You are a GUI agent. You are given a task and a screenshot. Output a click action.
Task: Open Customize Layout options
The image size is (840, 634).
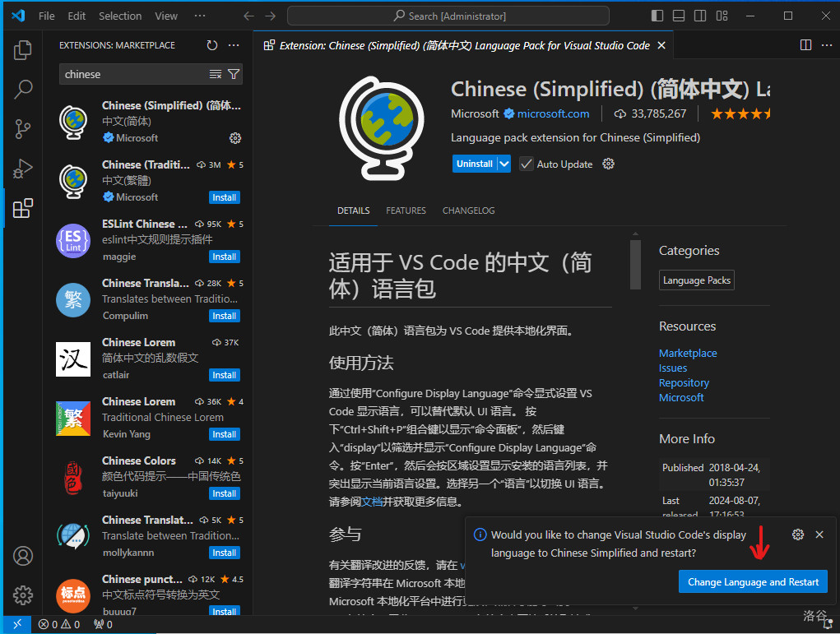[722, 16]
